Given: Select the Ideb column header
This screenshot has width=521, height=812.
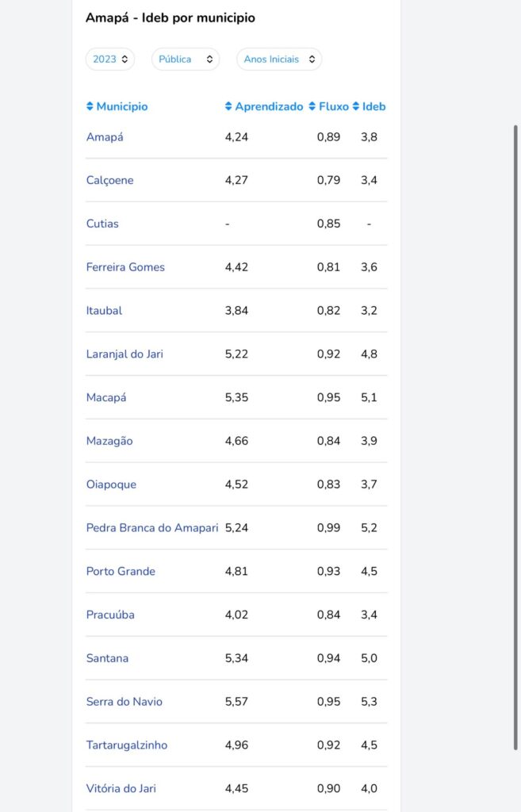Looking at the screenshot, I should [x=374, y=106].
